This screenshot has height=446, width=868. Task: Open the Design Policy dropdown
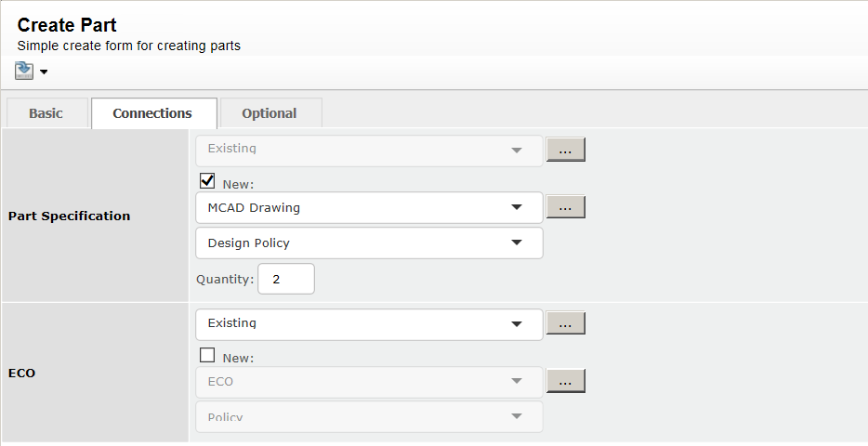tap(369, 243)
